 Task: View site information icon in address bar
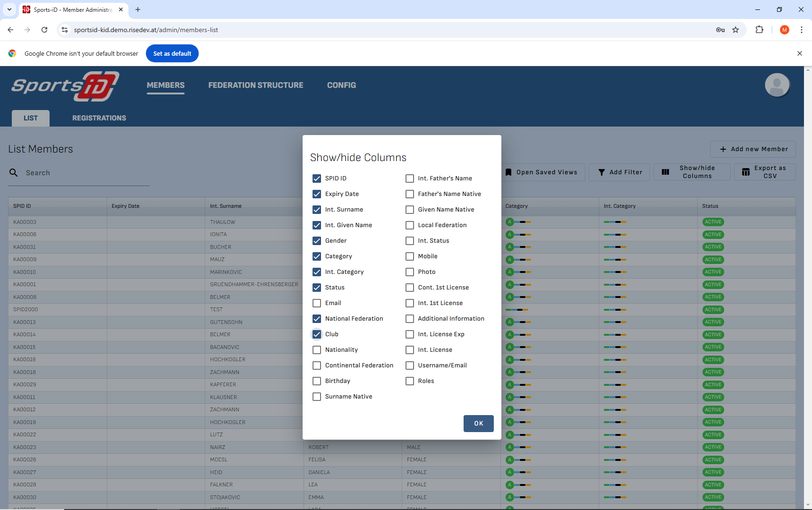tap(65, 30)
